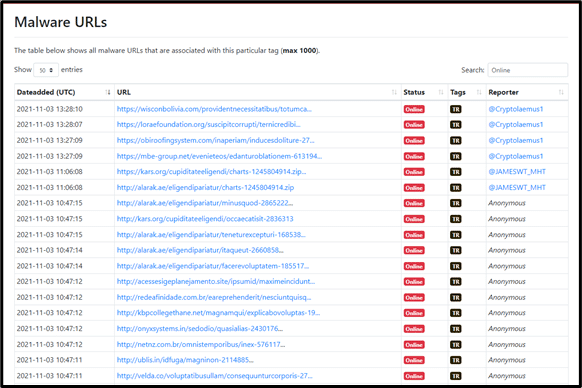This screenshot has width=582, height=388.
Task: Click TR tag in netnz.com.br row
Action: tap(456, 345)
